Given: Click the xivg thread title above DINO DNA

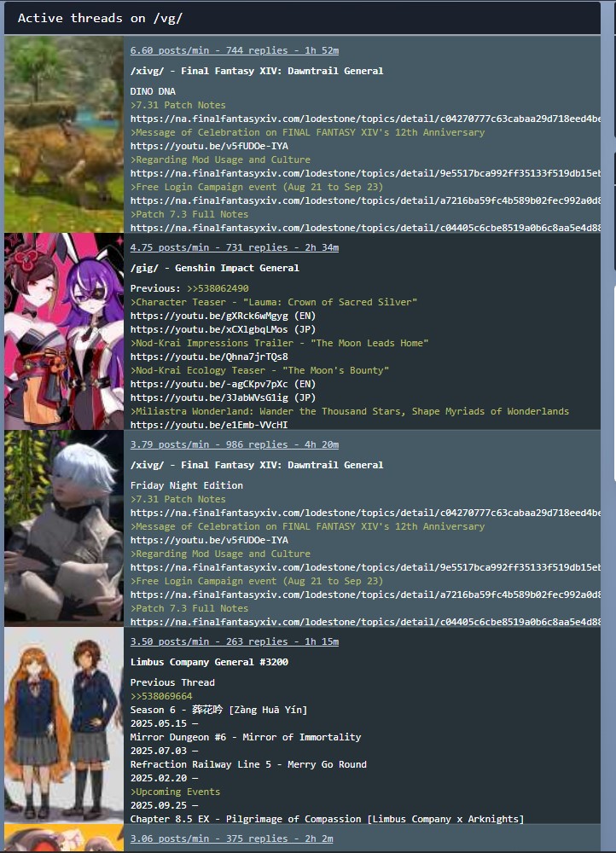Looking at the screenshot, I should click(x=257, y=71).
